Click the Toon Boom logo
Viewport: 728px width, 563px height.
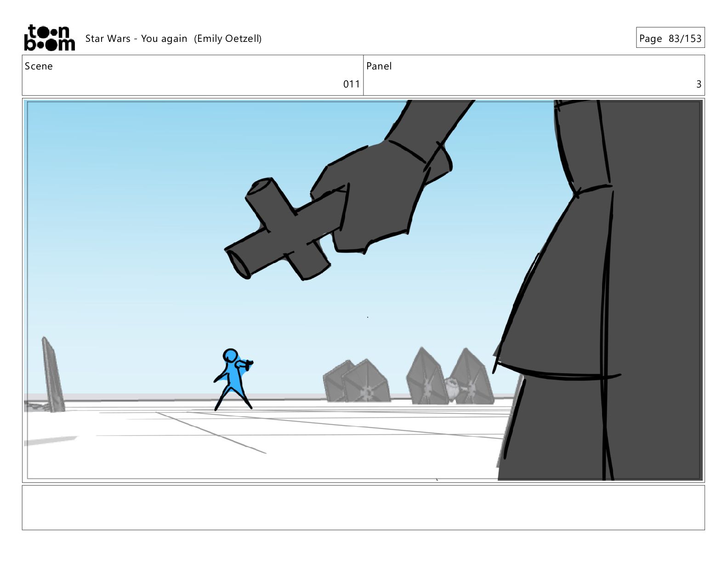pyautogui.click(x=49, y=38)
